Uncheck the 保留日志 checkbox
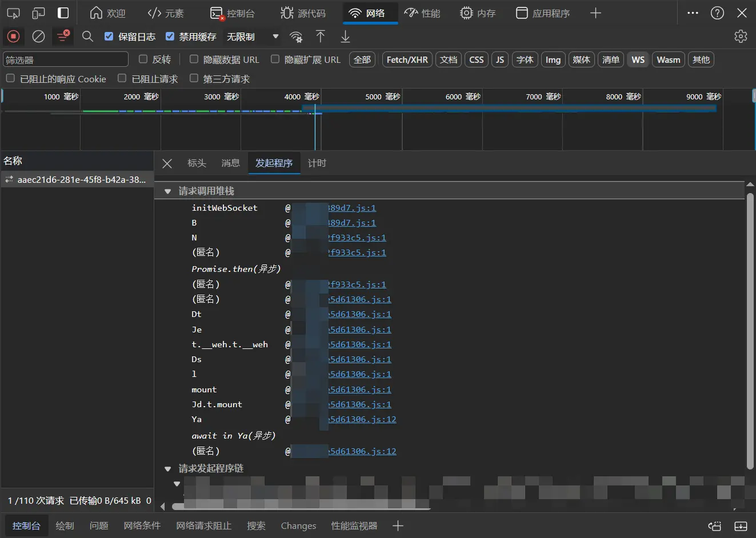 pyautogui.click(x=109, y=37)
